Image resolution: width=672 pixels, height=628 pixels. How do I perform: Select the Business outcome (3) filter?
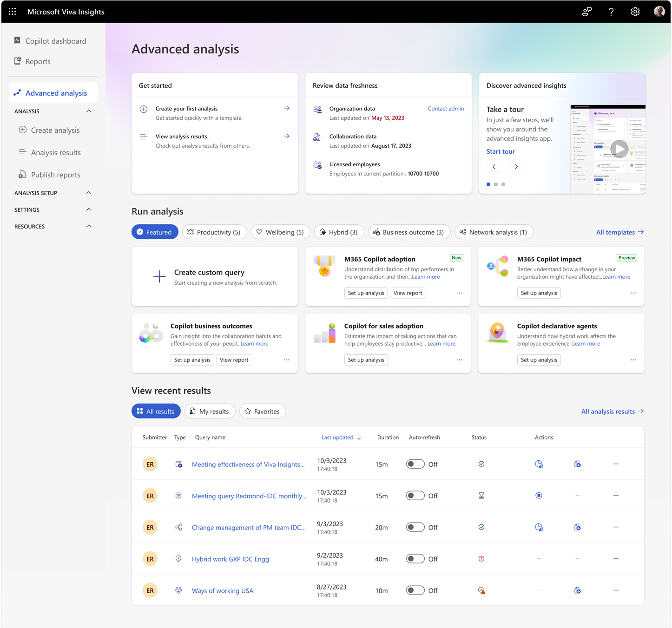click(x=409, y=232)
